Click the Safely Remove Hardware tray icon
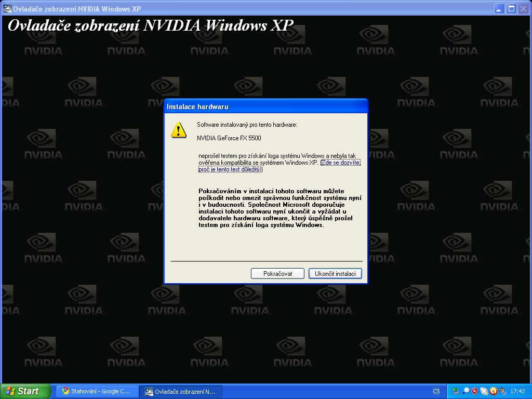This screenshot has height=399, width=532. click(456, 391)
